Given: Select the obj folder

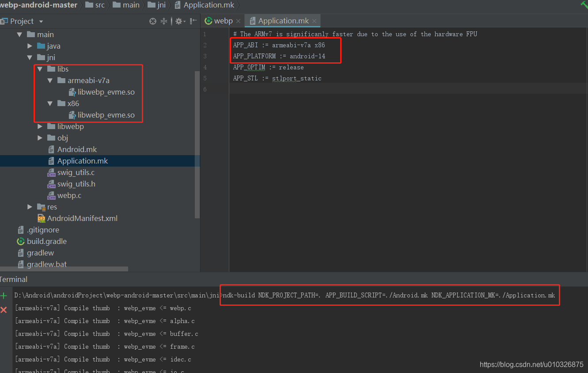Looking at the screenshot, I should (x=58, y=138).
